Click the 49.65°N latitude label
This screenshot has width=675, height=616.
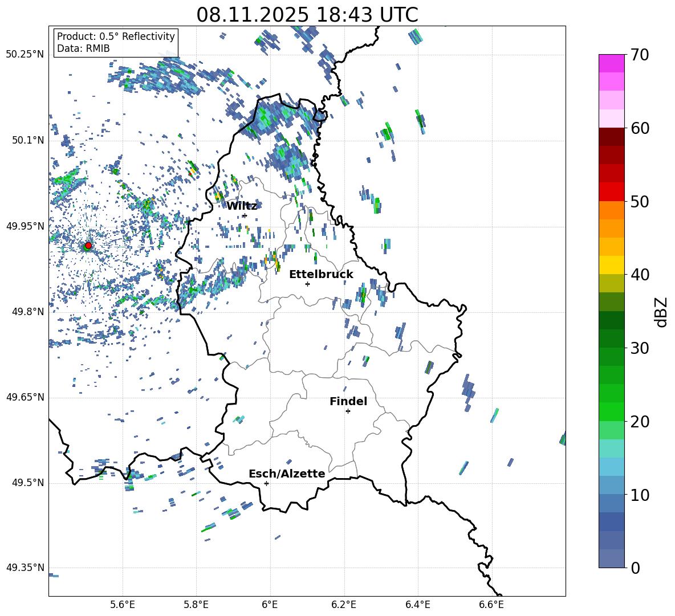pos(25,397)
